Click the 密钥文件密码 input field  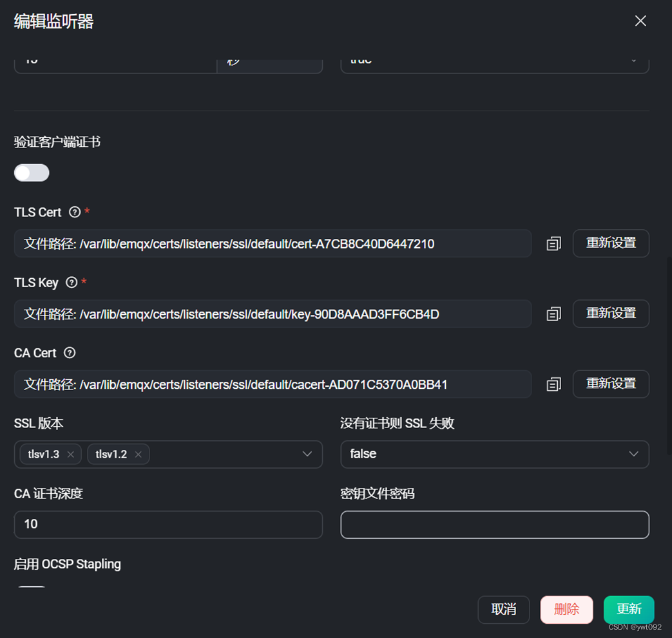tap(494, 525)
